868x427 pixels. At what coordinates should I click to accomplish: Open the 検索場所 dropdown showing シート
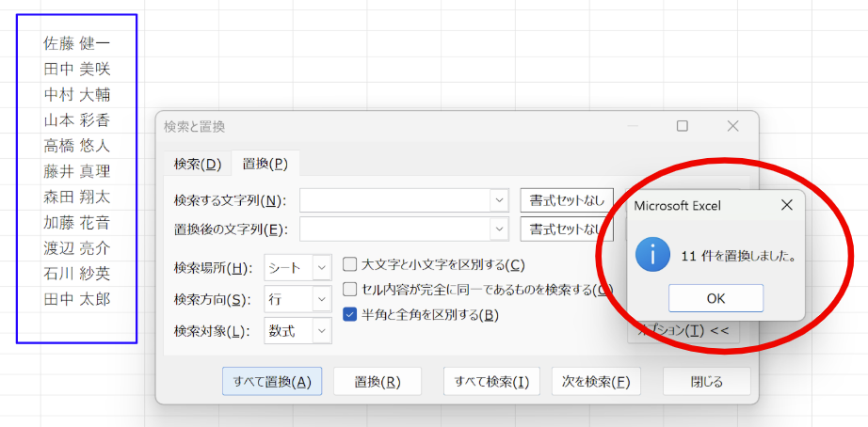click(x=297, y=268)
